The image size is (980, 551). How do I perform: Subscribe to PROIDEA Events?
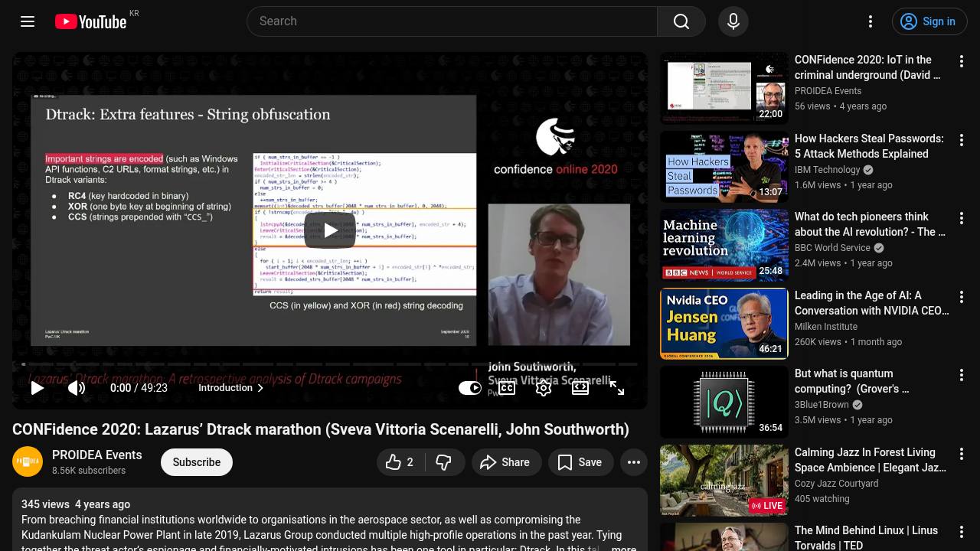click(x=197, y=462)
